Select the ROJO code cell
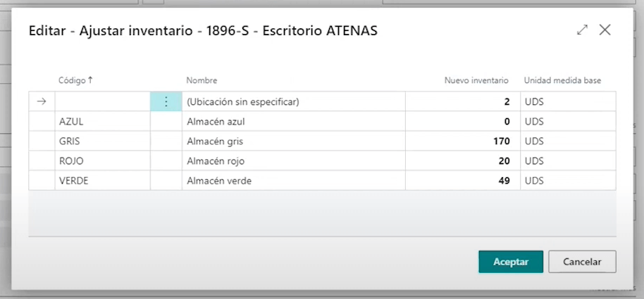644x299 pixels. [x=102, y=161]
